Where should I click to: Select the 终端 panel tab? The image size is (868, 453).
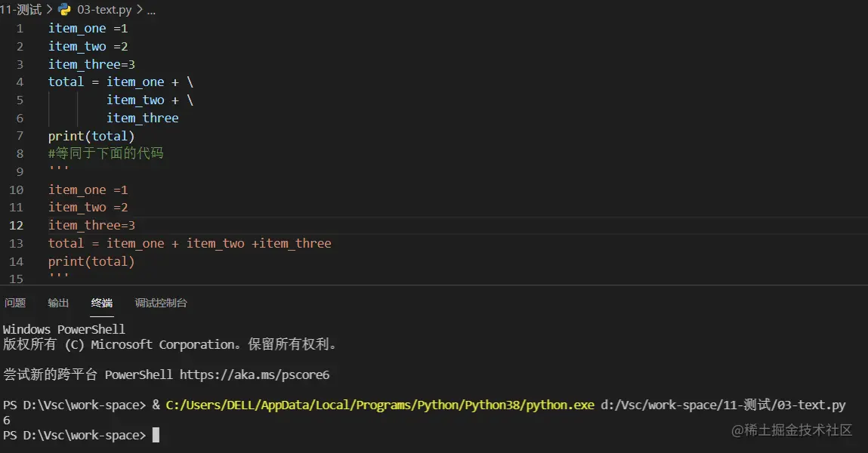(x=102, y=303)
